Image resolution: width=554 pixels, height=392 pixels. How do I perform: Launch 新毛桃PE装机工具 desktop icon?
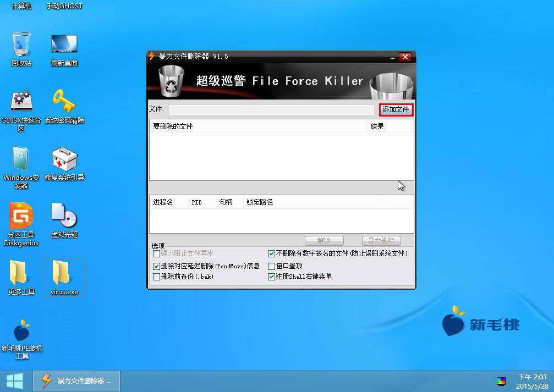(x=21, y=340)
